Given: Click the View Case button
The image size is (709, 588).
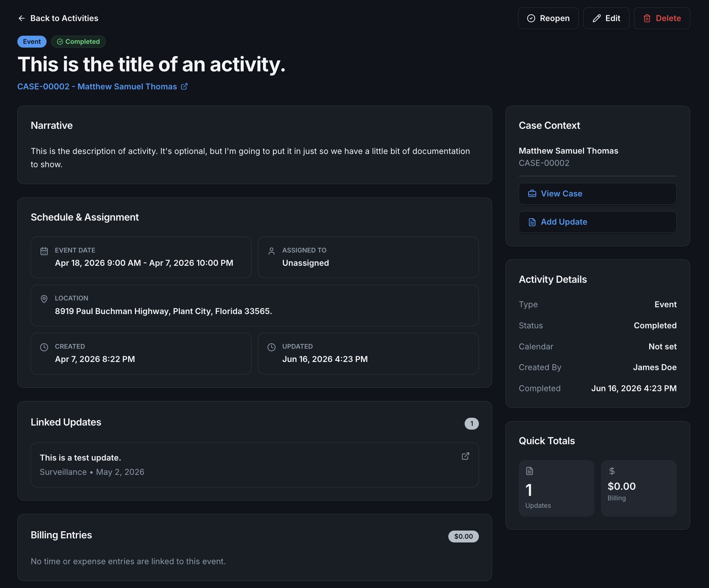Looking at the screenshot, I should (598, 194).
